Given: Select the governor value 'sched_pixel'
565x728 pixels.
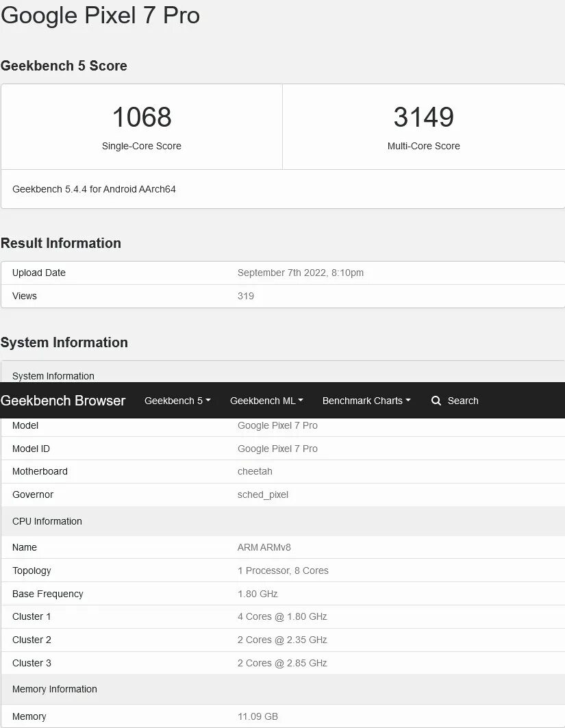Looking at the screenshot, I should pyautogui.click(x=263, y=495).
